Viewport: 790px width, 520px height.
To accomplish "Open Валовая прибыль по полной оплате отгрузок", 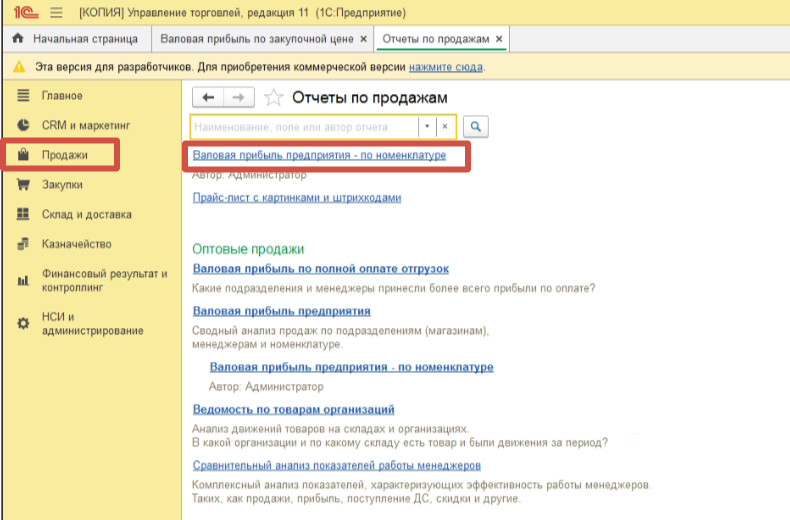I will [320, 269].
